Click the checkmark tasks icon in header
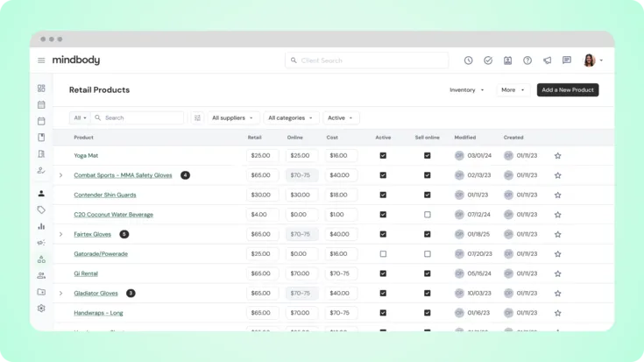This screenshot has height=362, width=644. [x=488, y=60]
